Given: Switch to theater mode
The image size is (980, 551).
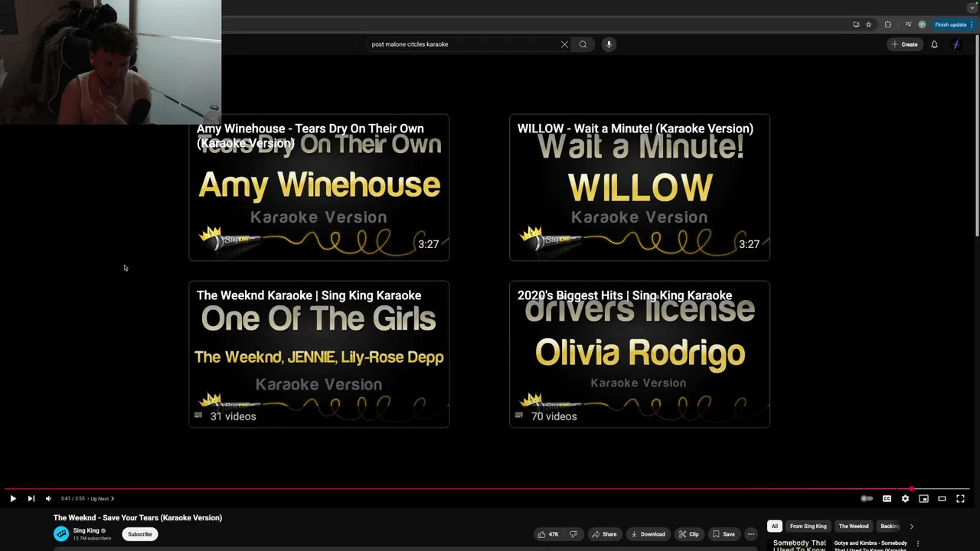Looking at the screenshot, I should 942,498.
